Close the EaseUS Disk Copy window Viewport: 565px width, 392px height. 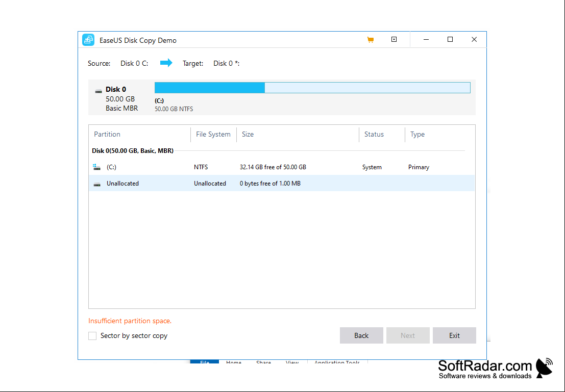tap(474, 39)
